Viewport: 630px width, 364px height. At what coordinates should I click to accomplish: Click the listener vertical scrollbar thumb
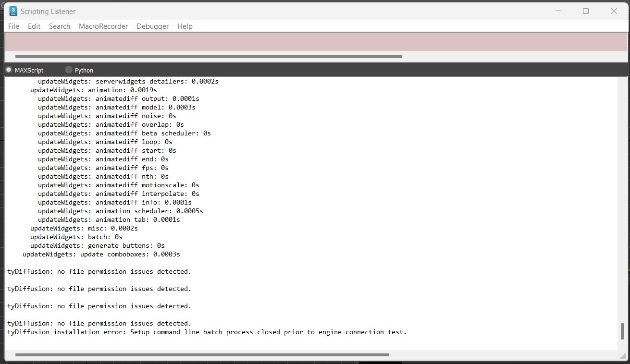coord(622,331)
